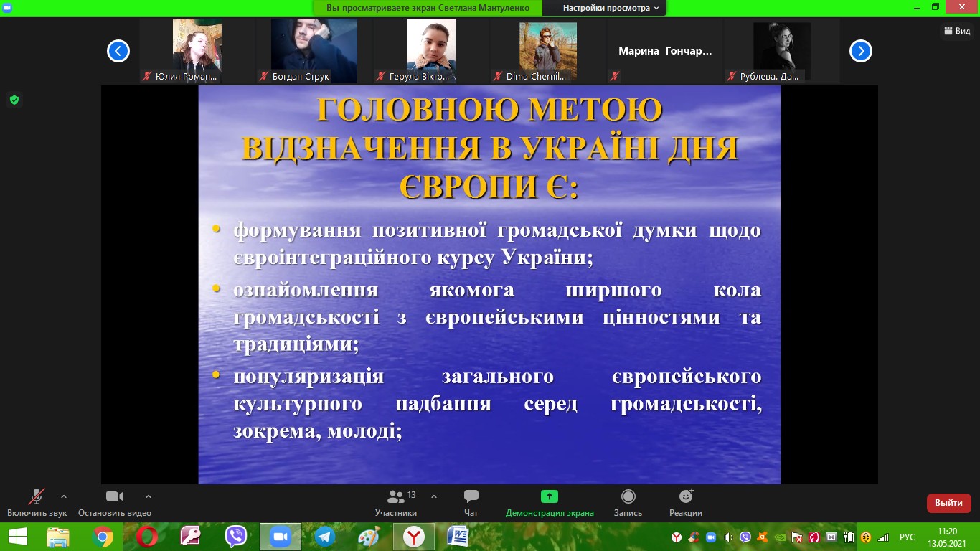Open Microsoft Access from taskbar
The image size is (980, 551).
pos(192,537)
